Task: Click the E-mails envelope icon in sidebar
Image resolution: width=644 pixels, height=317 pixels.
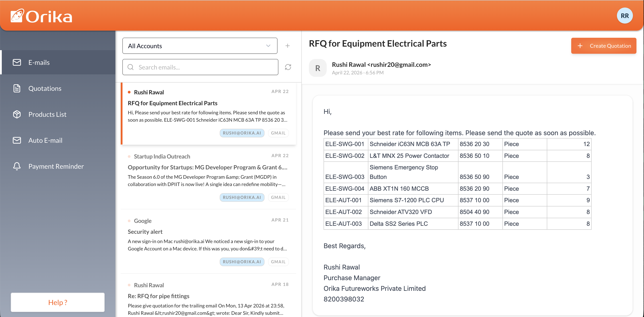Action: tap(17, 62)
